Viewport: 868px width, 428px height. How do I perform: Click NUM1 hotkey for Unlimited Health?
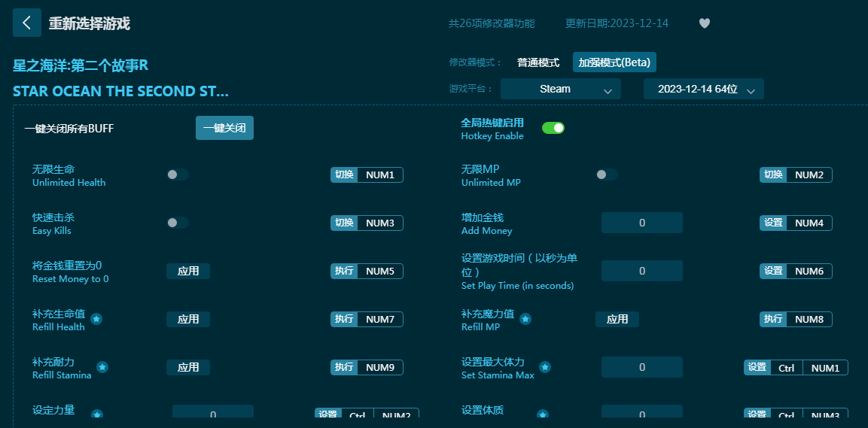(x=380, y=175)
